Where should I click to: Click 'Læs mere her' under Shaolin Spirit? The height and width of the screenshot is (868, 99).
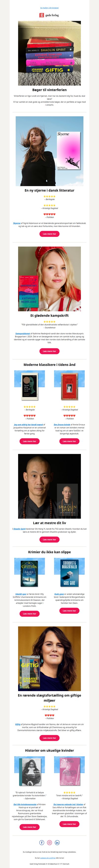49,540
